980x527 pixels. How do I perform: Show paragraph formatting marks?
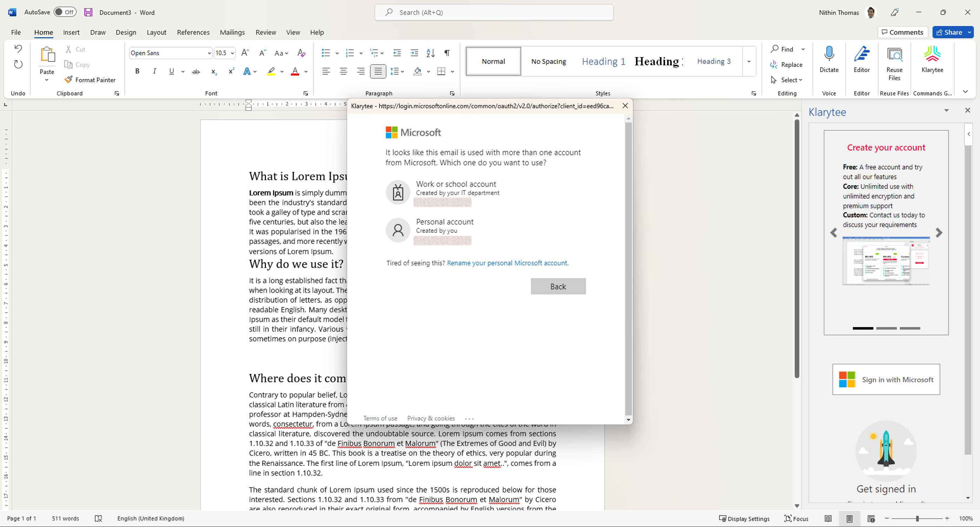tap(446, 53)
